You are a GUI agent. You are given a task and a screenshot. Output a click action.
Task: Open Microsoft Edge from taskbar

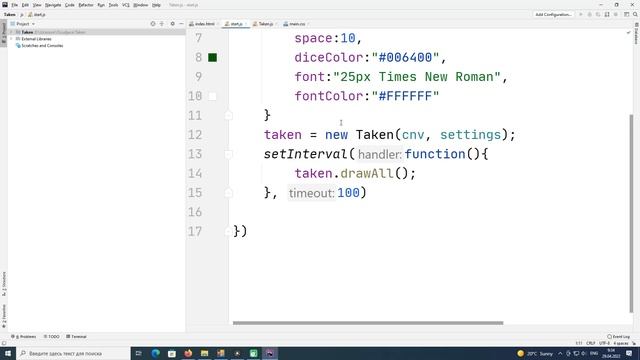click(x=155, y=353)
